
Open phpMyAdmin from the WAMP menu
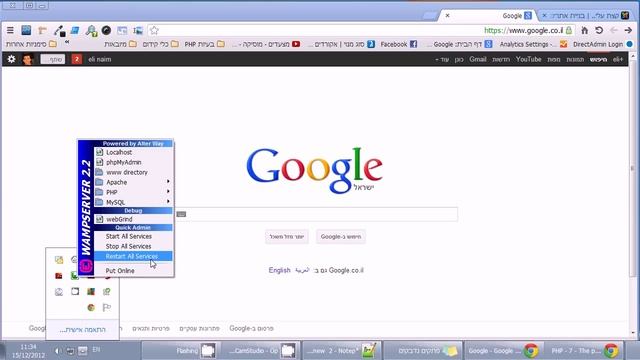(x=133, y=162)
